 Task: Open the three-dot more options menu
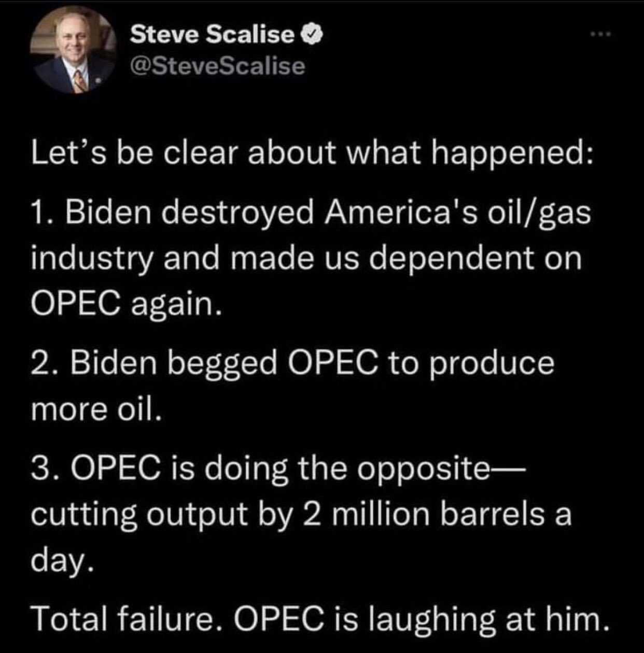pyautogui.click(x=601, y=35)
